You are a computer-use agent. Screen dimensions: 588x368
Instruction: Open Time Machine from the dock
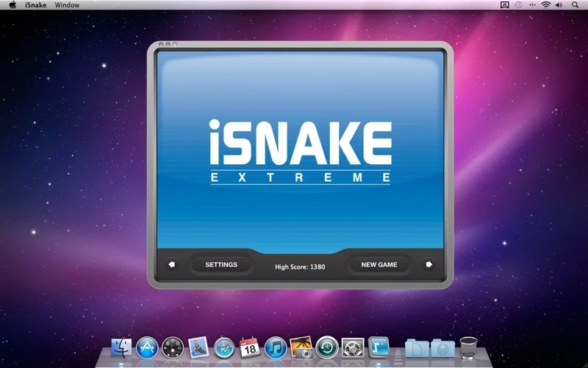[x=327, y=347]
